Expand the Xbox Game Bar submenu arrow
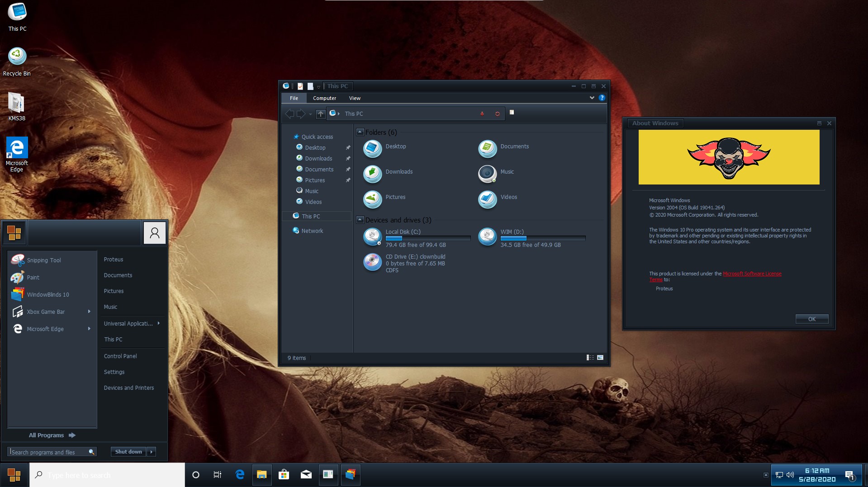This screenshot has height=487, width=868. pyautogui.click(x=89, y=312)
